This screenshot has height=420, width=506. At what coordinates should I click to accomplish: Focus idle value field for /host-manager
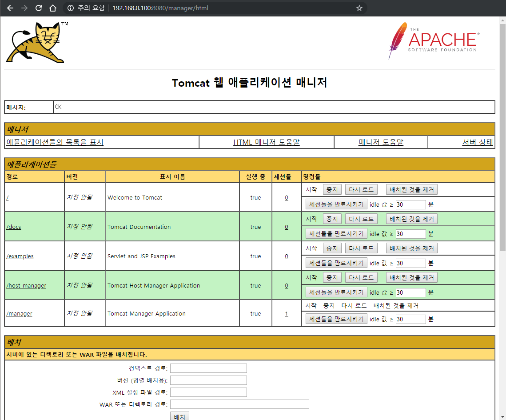[411, 293]
